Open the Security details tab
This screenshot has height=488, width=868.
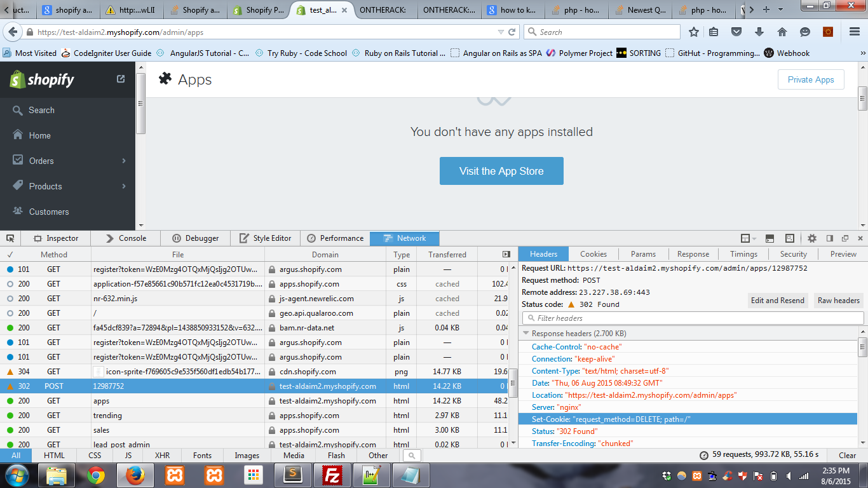(x=793, y=254)
